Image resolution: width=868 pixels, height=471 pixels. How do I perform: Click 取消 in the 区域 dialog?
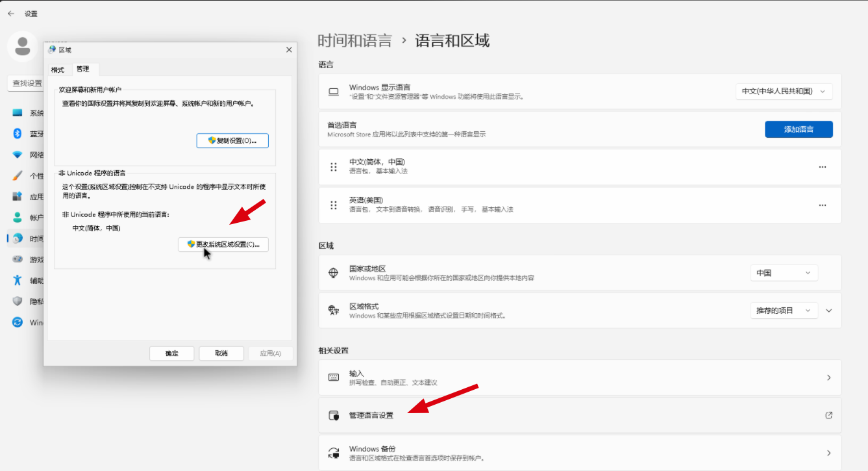pos(221,353)
